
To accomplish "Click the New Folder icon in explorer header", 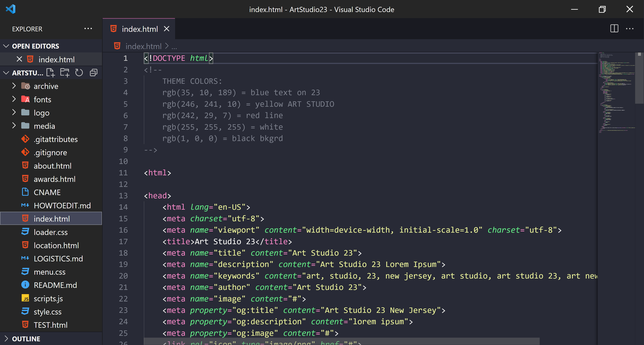I will click(65, 73).
